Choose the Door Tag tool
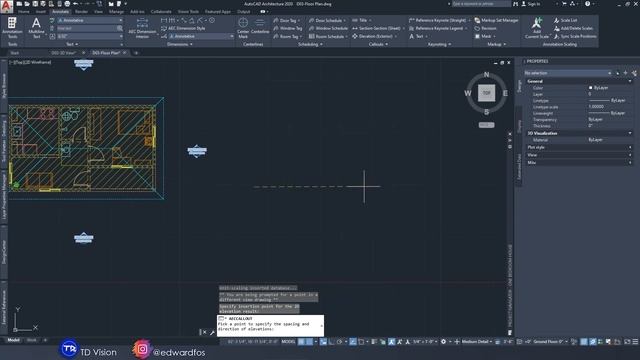Image resolution: width=640 pixels, height=360 pixels. coord(287,20)
